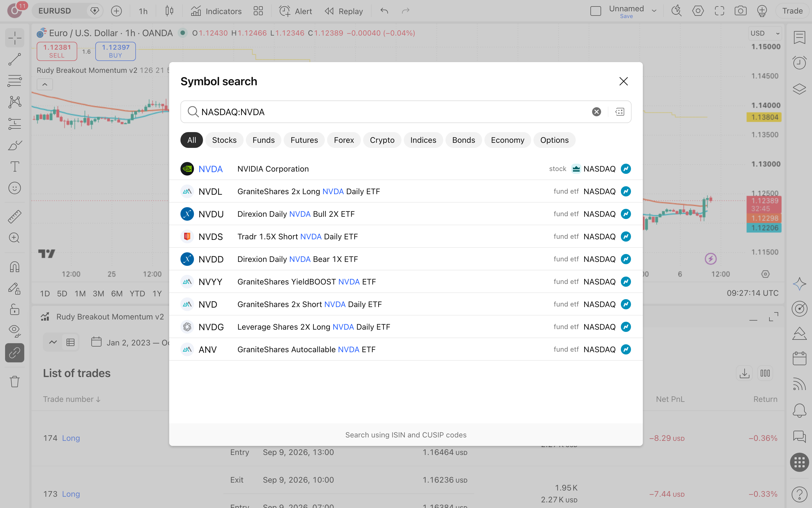Open the alerts clock icon in sidebar
Viewport: 812px width, 508px height.
click(x=799, y=62)
